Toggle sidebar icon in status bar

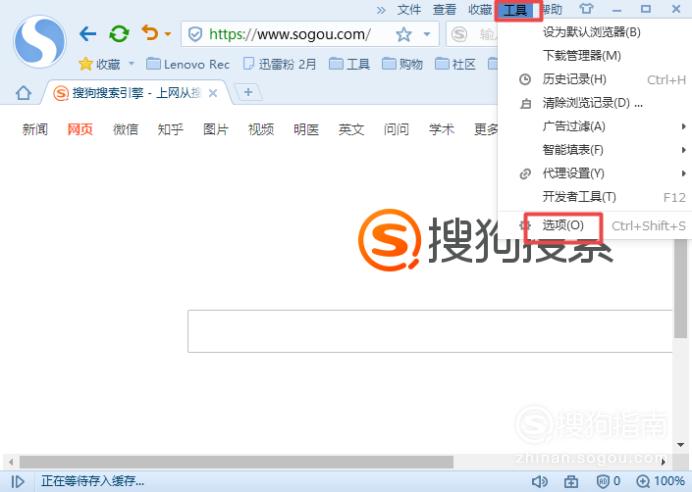pos(18,481)
